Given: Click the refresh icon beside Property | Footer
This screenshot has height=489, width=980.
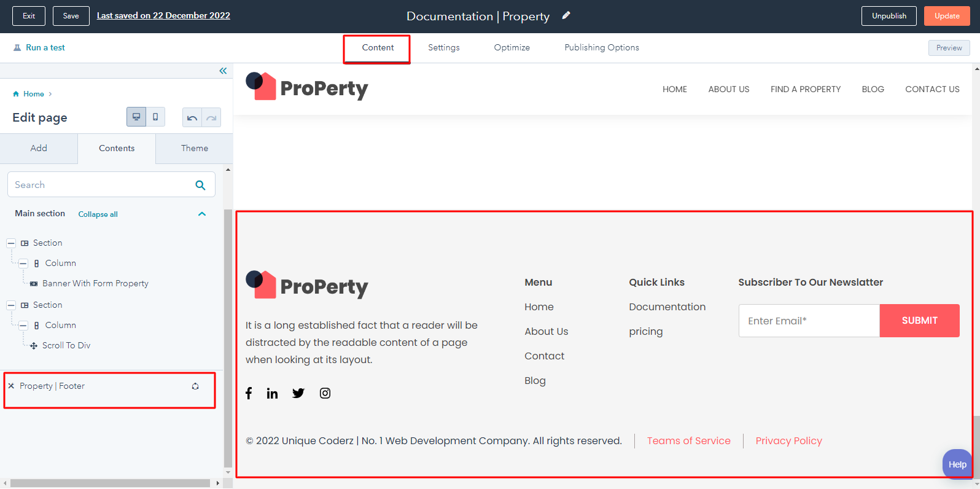Looking at the screenshot, I should [x=195, y=386].
